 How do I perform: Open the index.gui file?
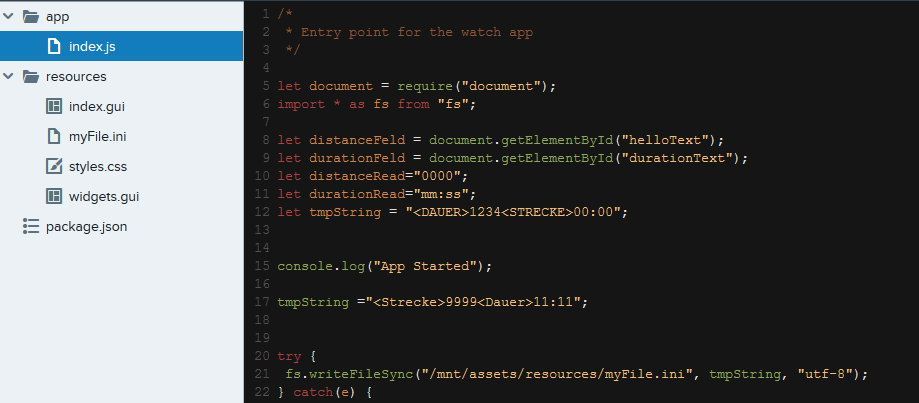(97, 107)
